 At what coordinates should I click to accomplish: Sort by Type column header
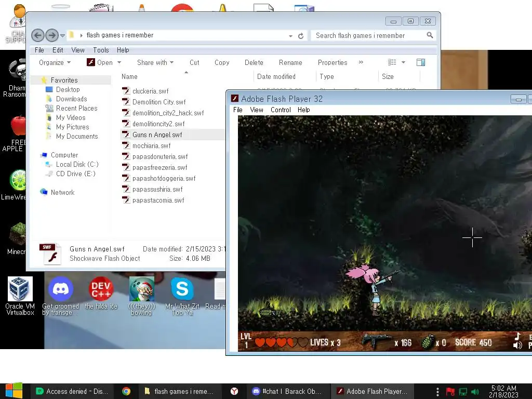pyautogui.click(x=327, y=77)
